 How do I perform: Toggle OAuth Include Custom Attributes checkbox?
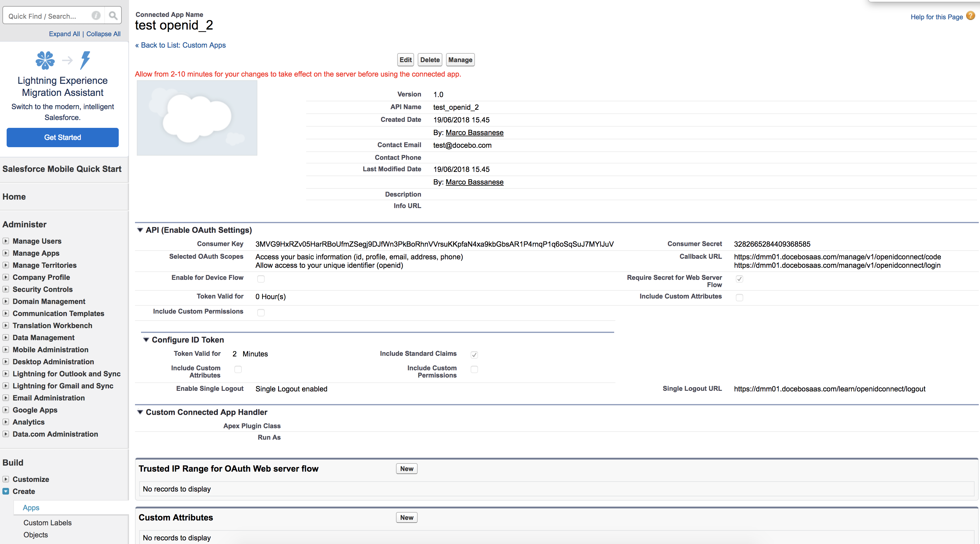740,298
